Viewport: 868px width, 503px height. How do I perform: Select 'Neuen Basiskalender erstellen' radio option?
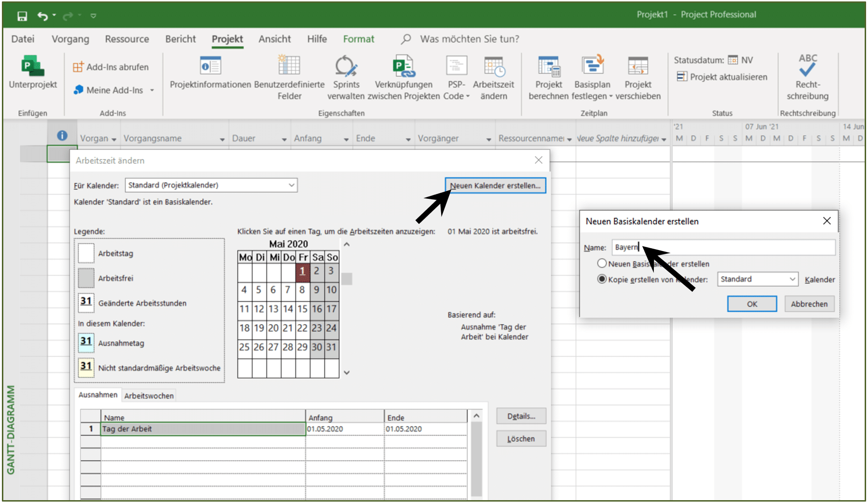coord(602,263)
